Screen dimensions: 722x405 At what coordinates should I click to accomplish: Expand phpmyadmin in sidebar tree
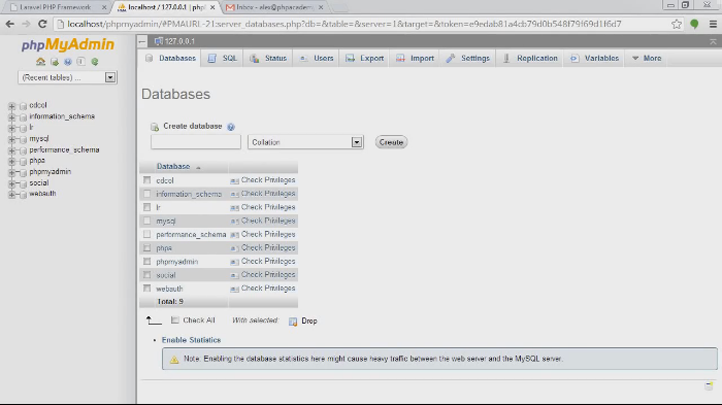coord(12,172)
